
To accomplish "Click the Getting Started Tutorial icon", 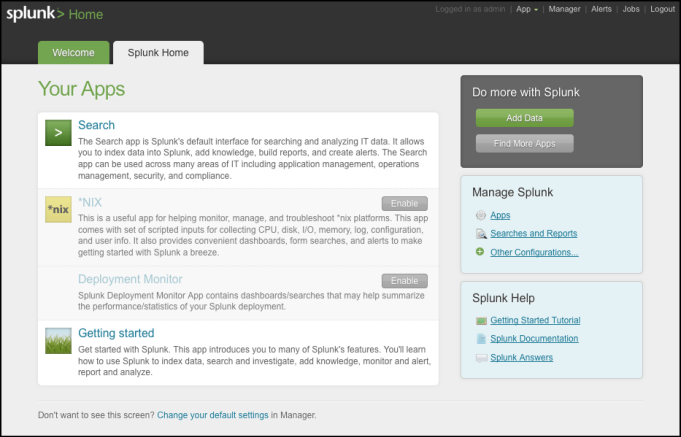I will [x=481, y=321].
